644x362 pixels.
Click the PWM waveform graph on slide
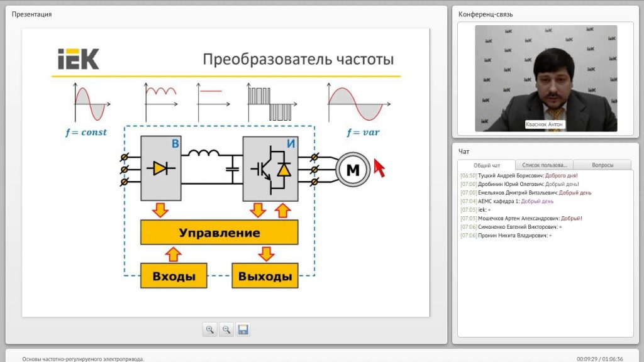[x=271, y=102]
